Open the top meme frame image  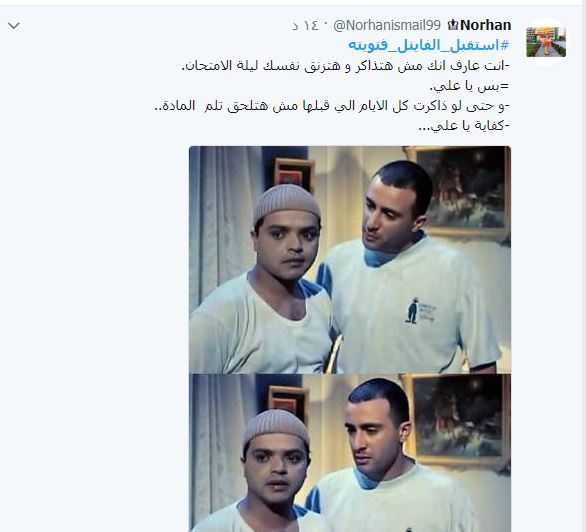pyautogui.click(x=350, y=260)
